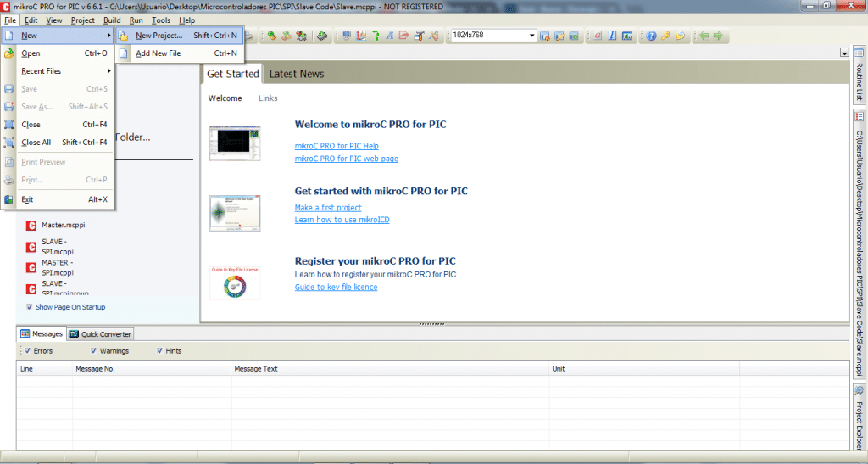Viewport: 868px width, 464px height.
Task: Click the green back arrow toolbar icon
Action: (703, 36)
